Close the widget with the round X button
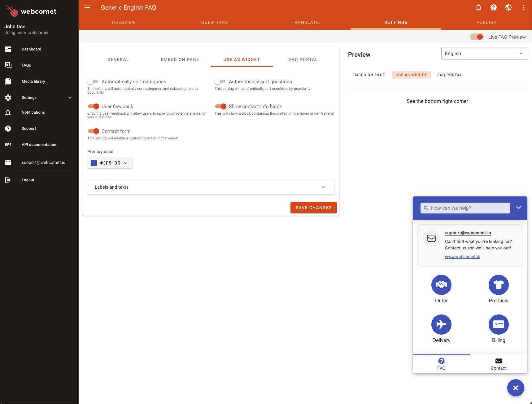 coord(516,388)
